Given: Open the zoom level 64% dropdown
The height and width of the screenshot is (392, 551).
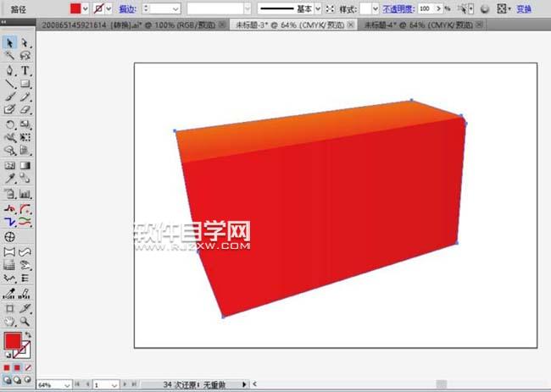Looking at the screenshot, I should click(67, 385).
